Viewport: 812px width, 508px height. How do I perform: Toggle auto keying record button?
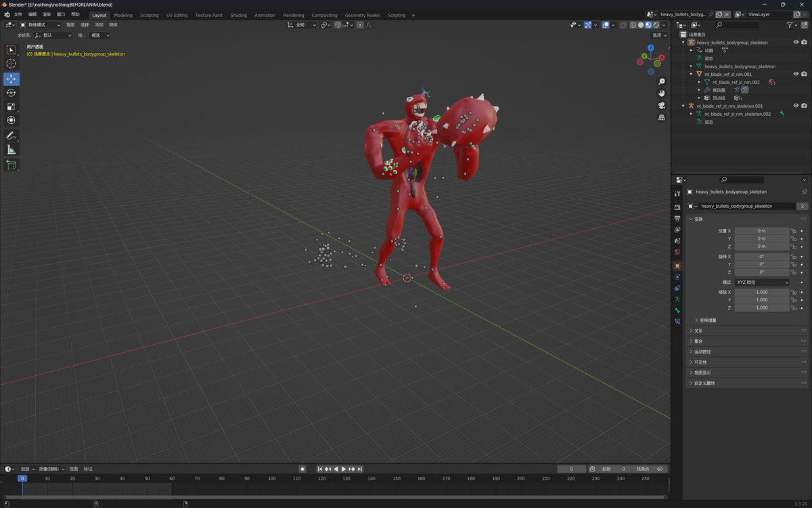coord(302,469)
